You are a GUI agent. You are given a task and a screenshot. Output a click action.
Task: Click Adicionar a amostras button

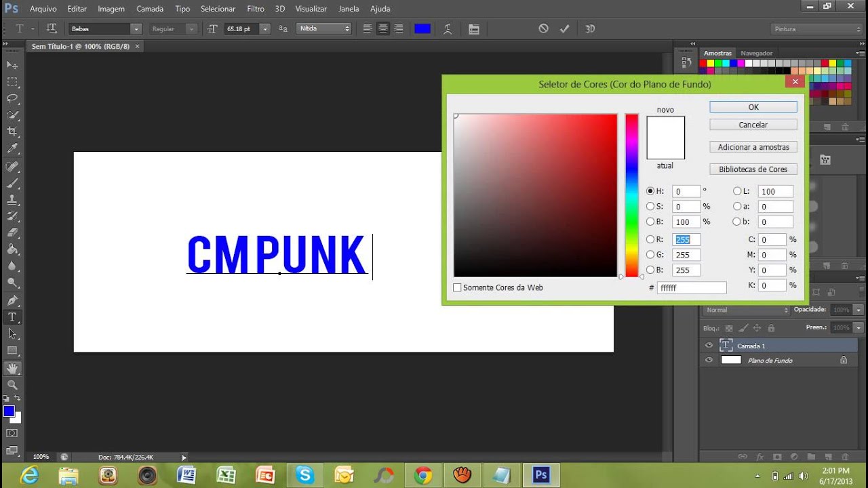pyautogui.click(x=753, y=147)
